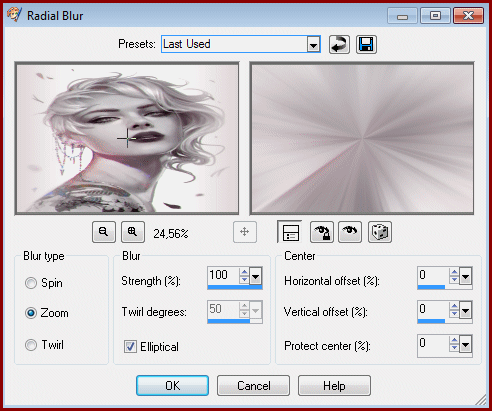Click the Strength blue slider bar
This screenshot has width=492, height=411.
[235, 287]
